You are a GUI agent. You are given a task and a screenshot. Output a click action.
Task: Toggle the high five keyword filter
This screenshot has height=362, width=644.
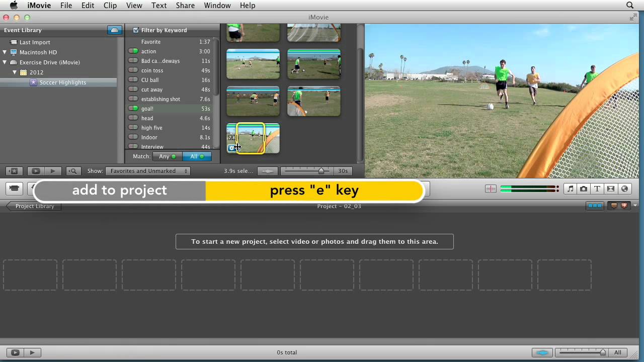point(133,128)
